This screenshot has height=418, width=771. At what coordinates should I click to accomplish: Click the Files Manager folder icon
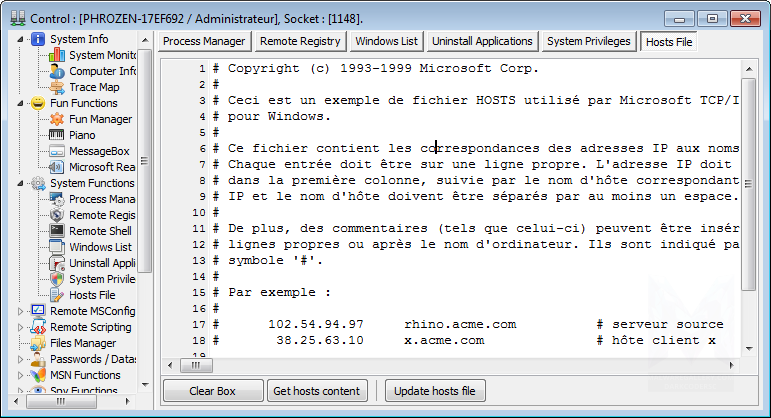pyautogui.click(x=38, y=343)
